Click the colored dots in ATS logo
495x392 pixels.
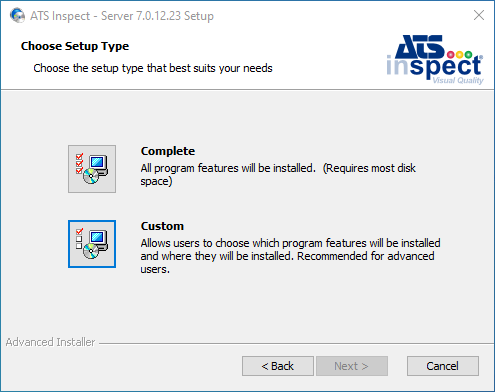pos(460,55)
